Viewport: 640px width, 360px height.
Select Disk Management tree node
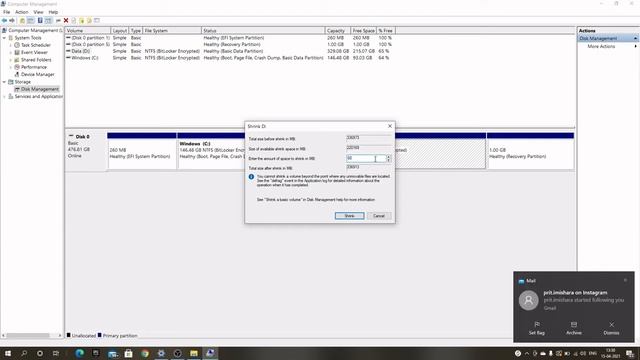click(39, 89)
